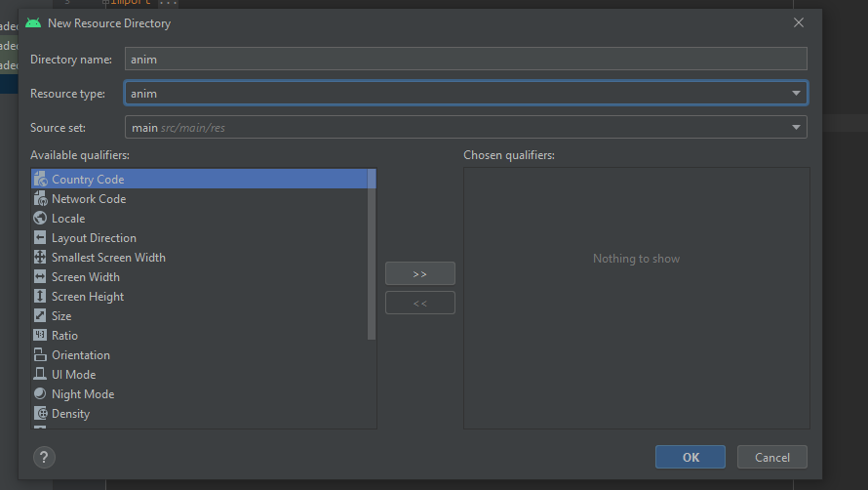Select Screen Width qualifier
Viewport: 868px width, 490px height.
coord(199,276)
